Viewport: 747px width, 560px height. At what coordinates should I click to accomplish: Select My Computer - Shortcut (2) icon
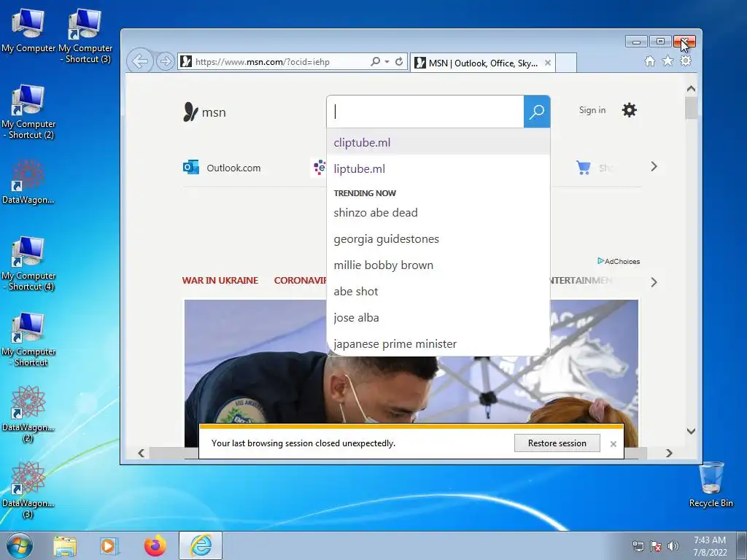tap(28, 112)
